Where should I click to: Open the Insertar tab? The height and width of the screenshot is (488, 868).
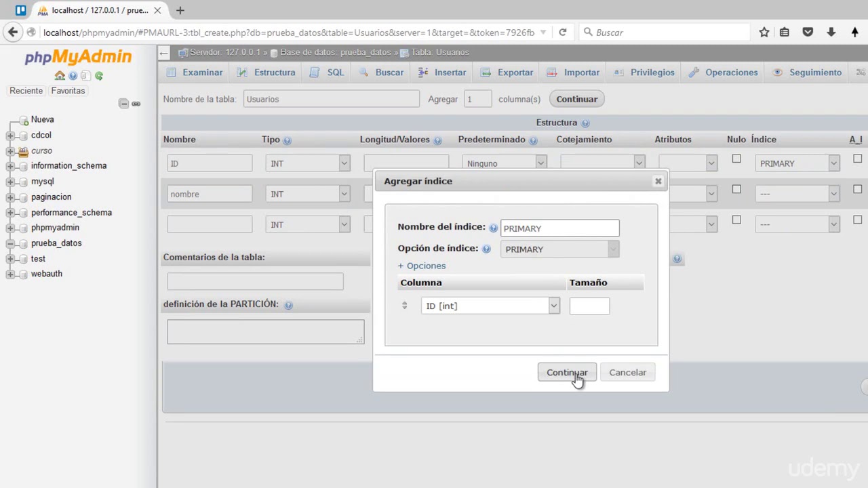pyautogui.click(x=441, y=73)
